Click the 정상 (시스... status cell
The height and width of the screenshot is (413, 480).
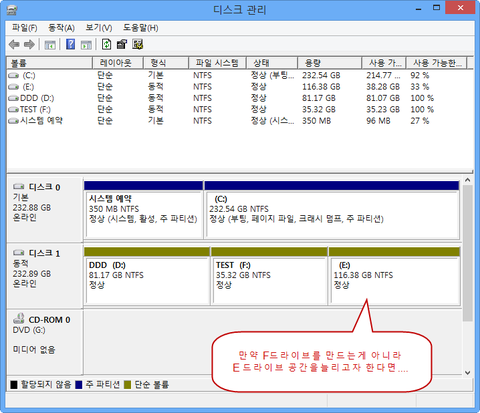[272, 121]
